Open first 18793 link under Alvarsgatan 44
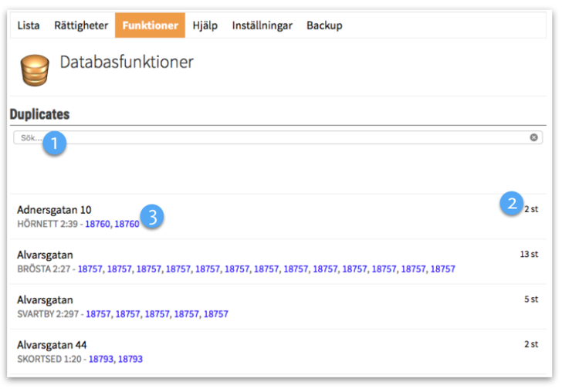 tap(100, 359)
